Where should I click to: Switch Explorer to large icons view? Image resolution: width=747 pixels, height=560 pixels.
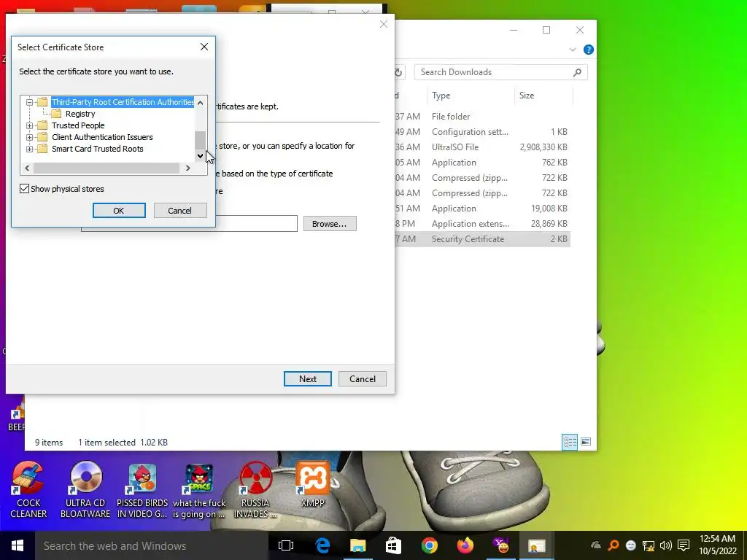click(586, 442)
